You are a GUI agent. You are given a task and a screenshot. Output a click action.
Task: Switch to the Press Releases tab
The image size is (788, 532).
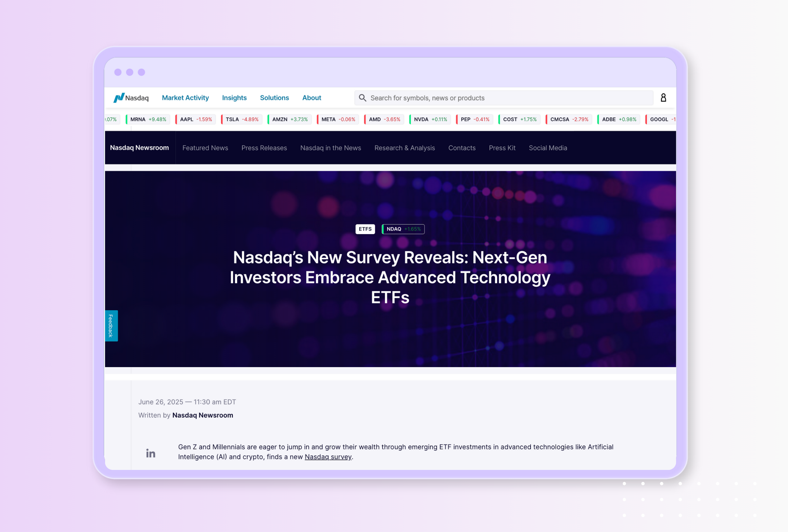click(264, 147)
